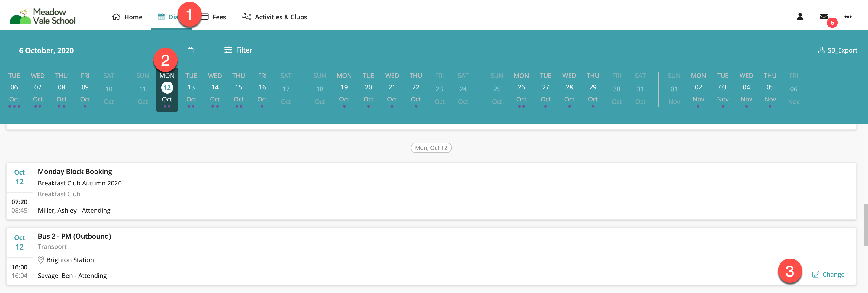The height and width of the screenshot is (293, 868).
Task: Click the 6 October, 2020 date heading
Action: pos(46,50)
